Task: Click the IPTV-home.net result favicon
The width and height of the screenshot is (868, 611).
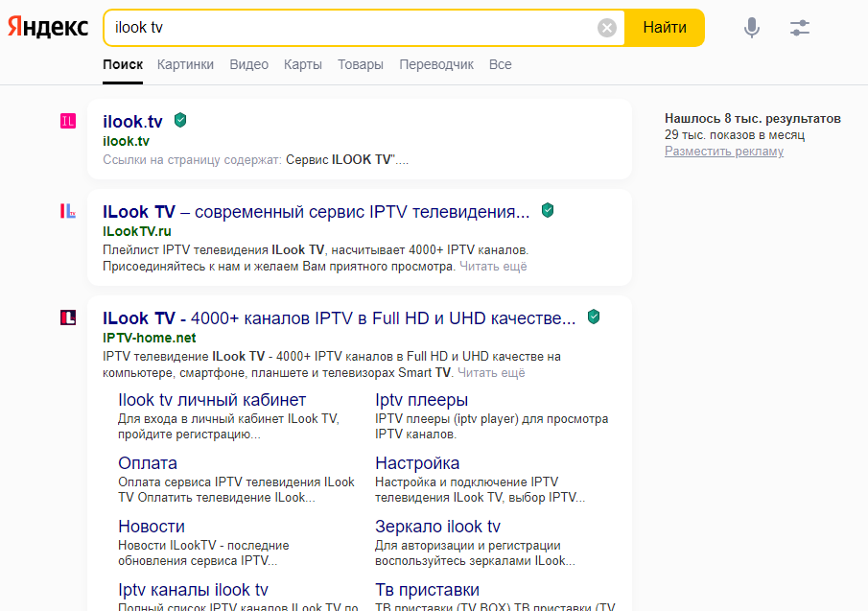Action: click(67, 317)
